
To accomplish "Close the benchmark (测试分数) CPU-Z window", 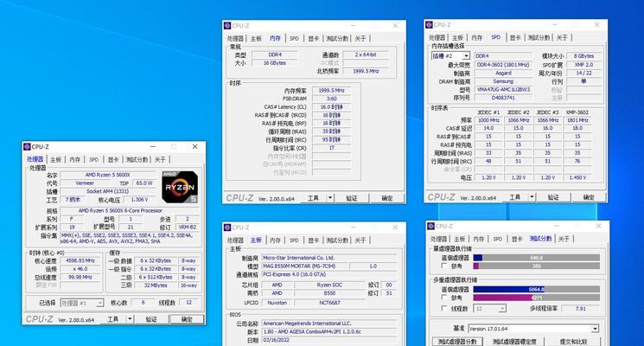I will tap(598, 226).
